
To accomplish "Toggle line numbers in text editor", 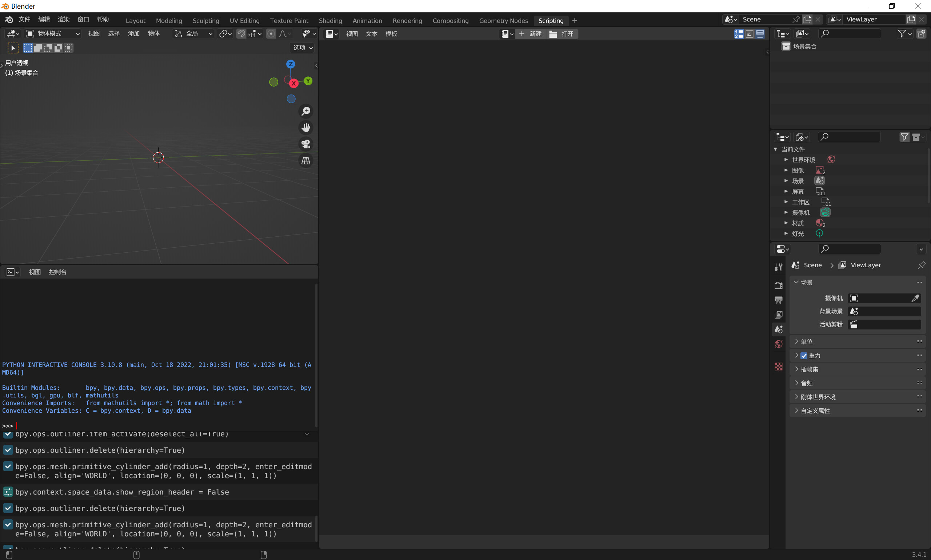I will point(739,34).
